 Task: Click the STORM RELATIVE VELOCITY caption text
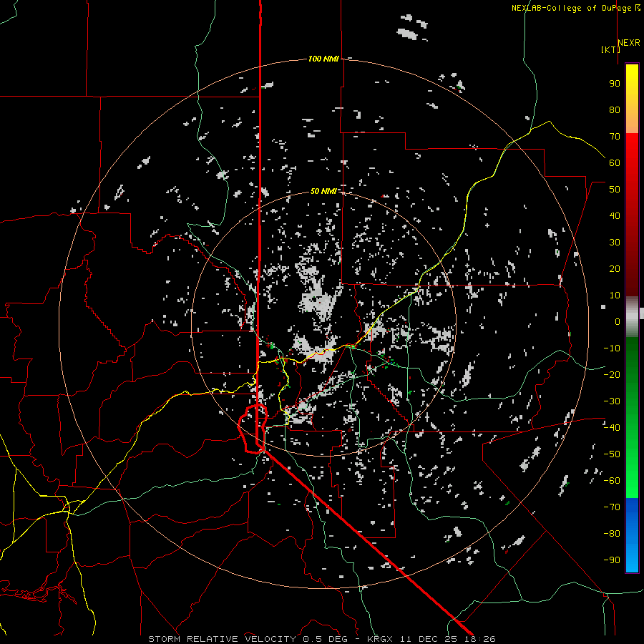[x=222, y=639]
